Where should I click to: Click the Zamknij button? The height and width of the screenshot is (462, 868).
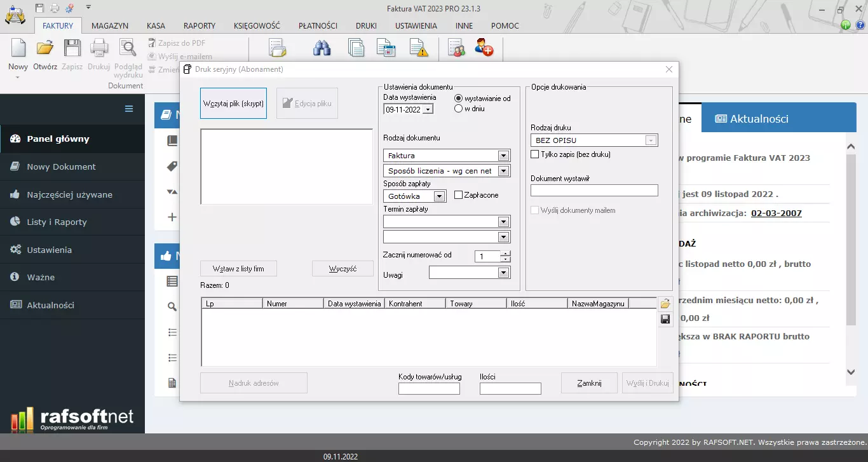pos(589,383)
